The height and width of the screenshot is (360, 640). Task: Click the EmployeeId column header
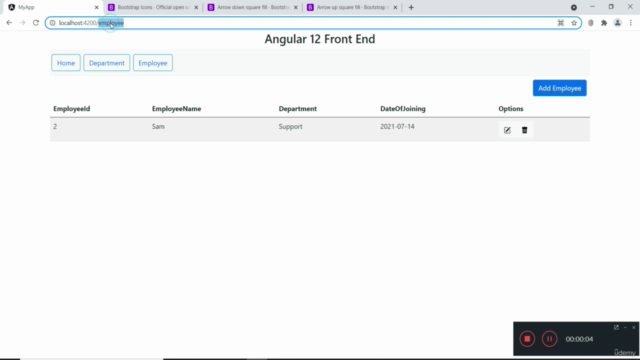tap(72, 109)
